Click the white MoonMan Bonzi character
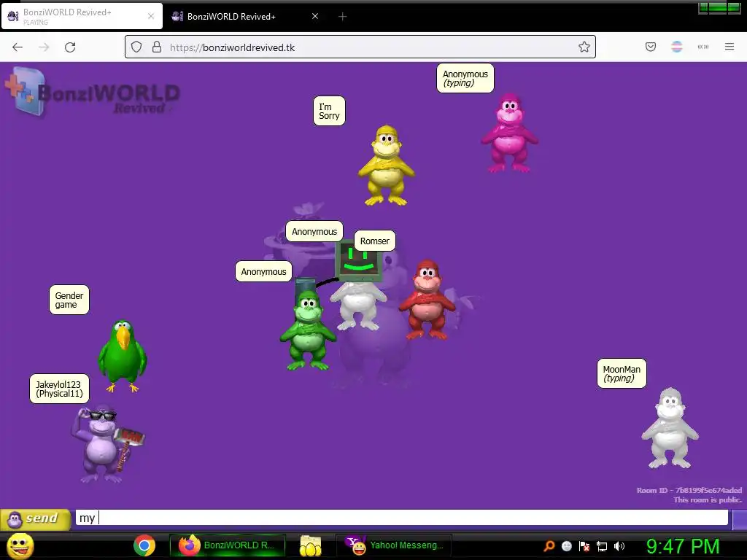The width and height of the screenshot is (747, 560). point(670,427)
